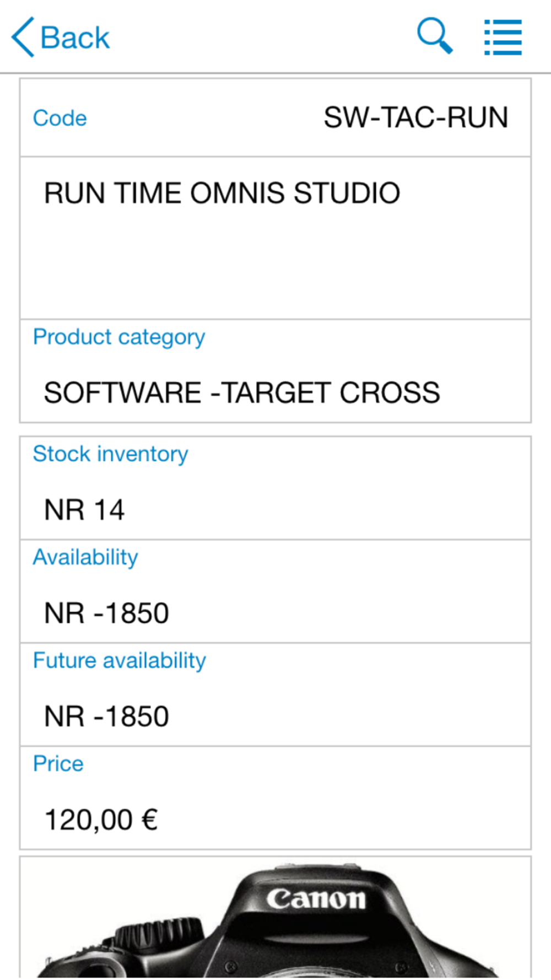This screenshot has height=980, width=551.
Task: Open the list menu icon
Action: click(x=503, y=37)
